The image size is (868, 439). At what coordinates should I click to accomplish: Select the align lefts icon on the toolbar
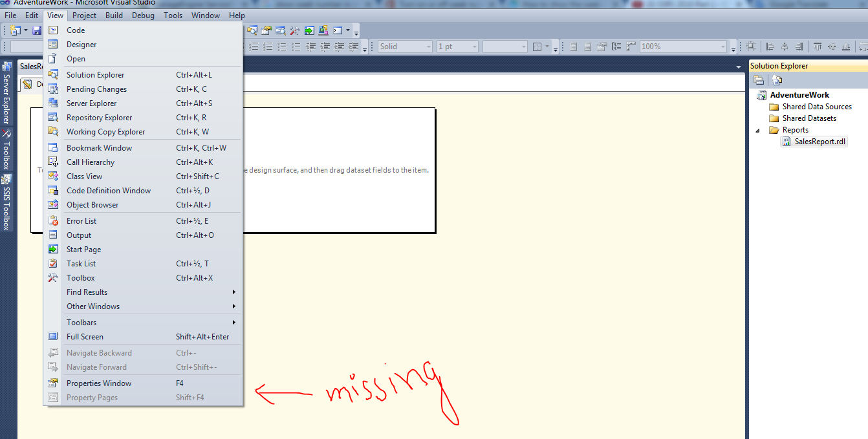pyautogui.click(x=770, y=46)
